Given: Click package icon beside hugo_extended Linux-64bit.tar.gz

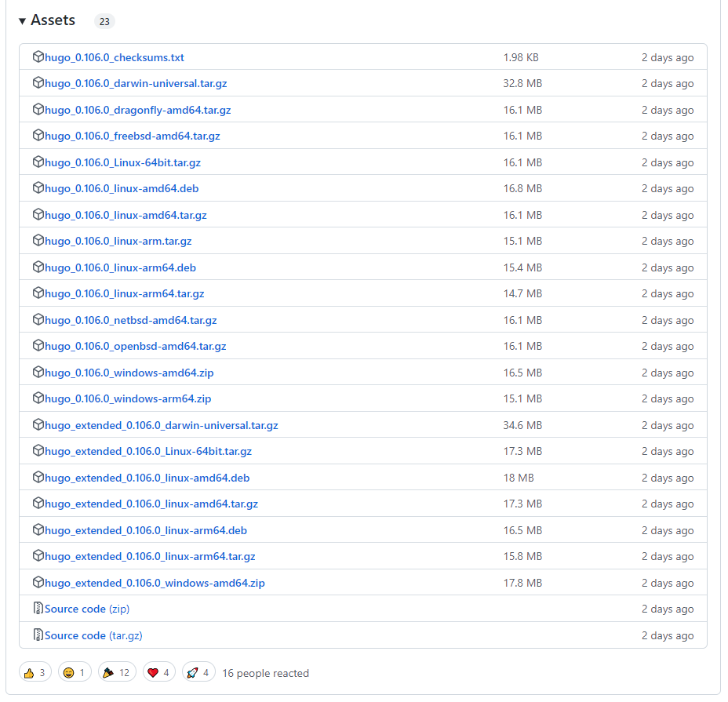Looking at the screenshot, I should click(38, 450).
